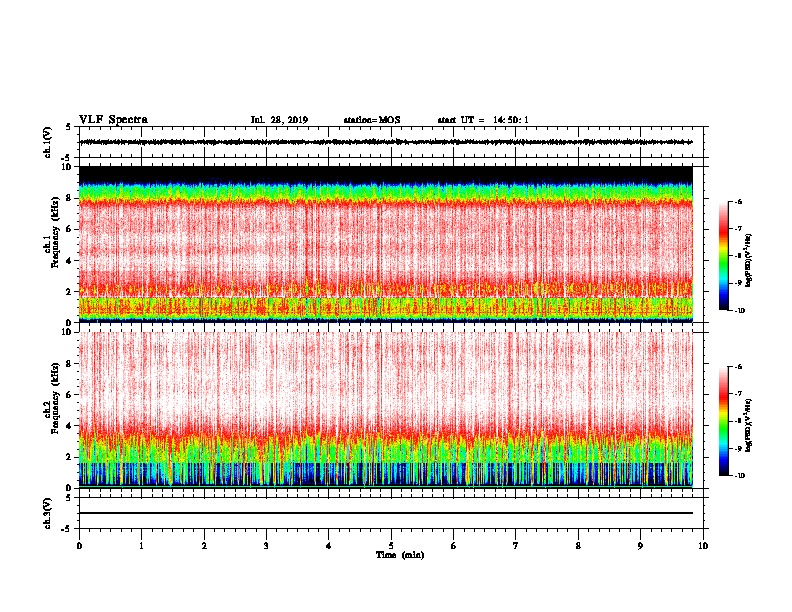The height and width of the screenshot is (612, 792).
Task: Click the 'Time (min)' x-axis label
Action: click(x=400, y=555)
